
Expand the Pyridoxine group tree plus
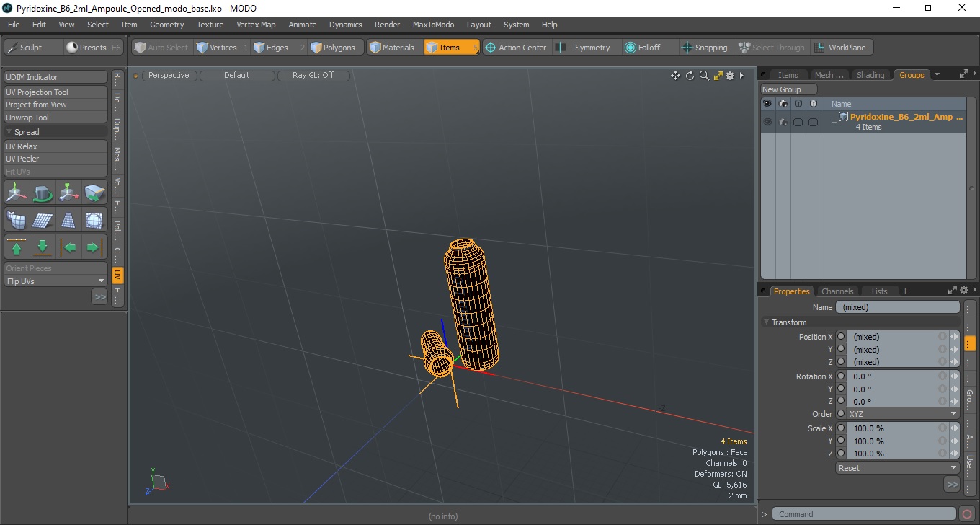(x=834, y=123)
